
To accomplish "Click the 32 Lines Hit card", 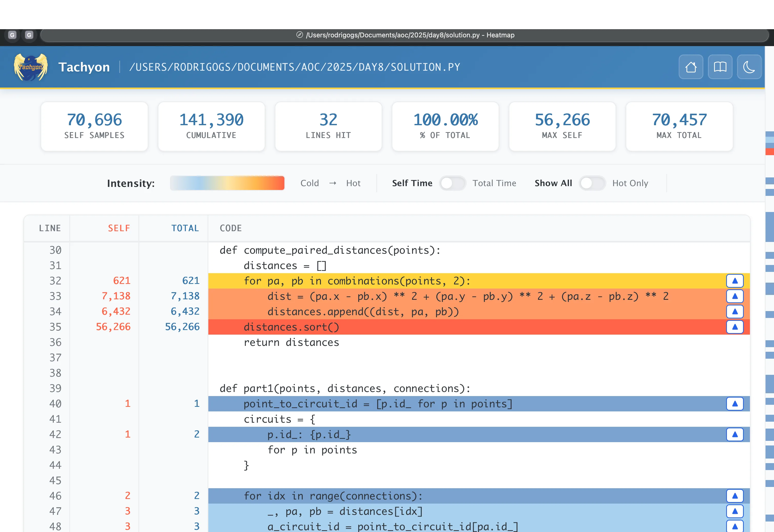I will point(328,126).
